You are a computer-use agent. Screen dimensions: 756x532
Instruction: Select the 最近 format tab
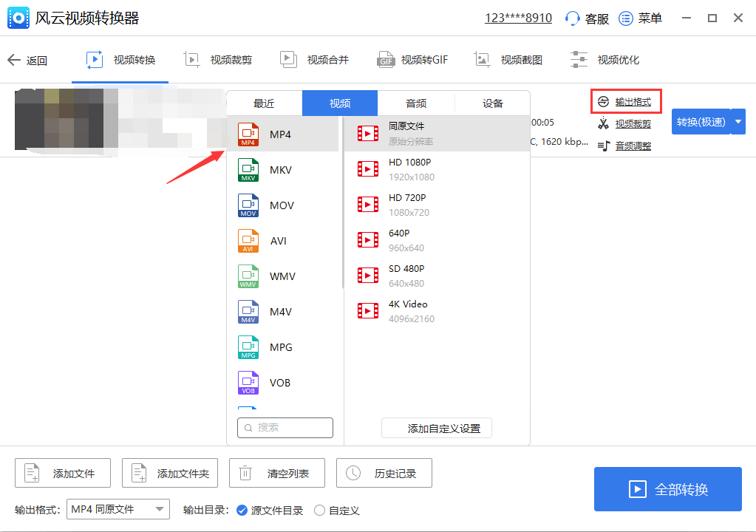(x=265, y=103)
